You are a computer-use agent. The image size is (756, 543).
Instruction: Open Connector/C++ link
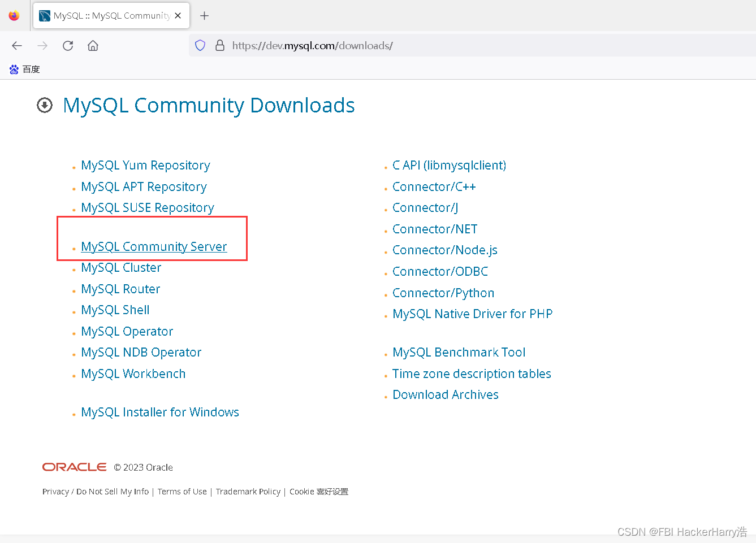click(434, 187)
